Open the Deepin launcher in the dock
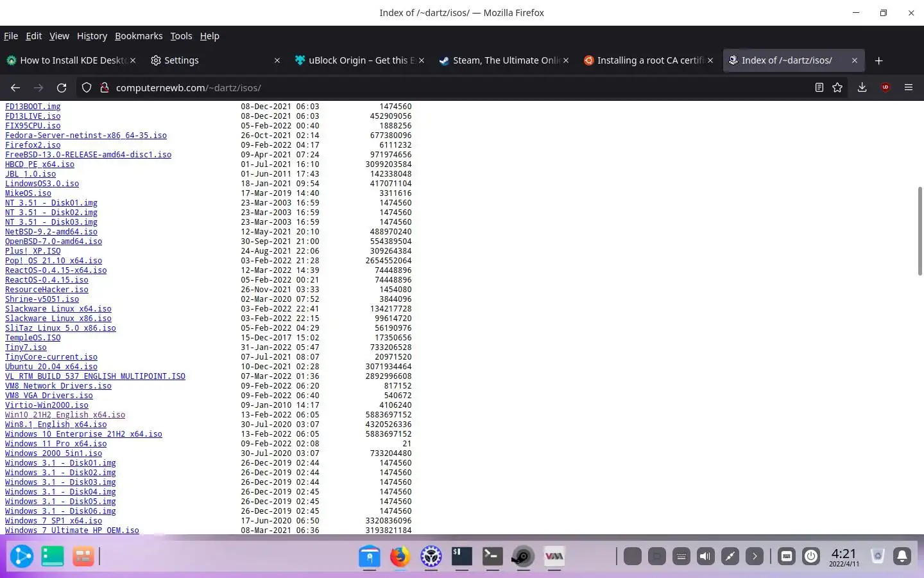 (x=21, y=556)
